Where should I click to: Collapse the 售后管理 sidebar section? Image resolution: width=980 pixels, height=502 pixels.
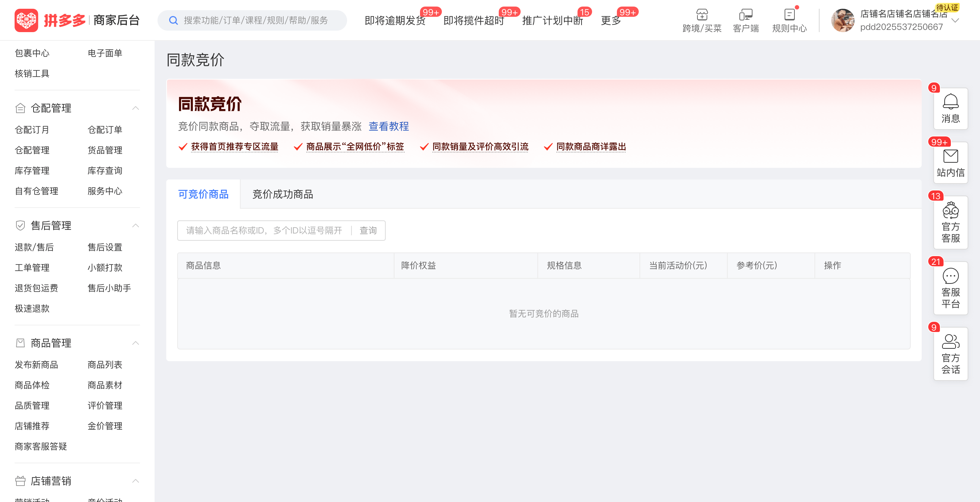[x=135, y=226]
